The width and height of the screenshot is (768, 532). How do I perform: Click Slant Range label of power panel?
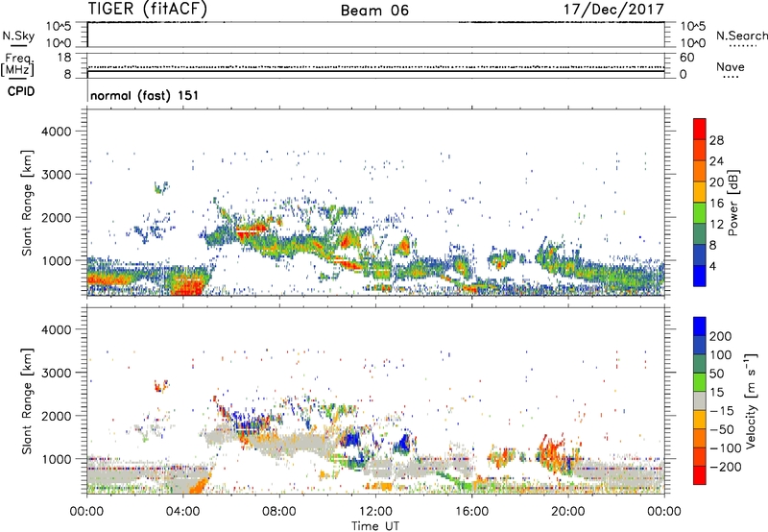[x=27, y=203]
